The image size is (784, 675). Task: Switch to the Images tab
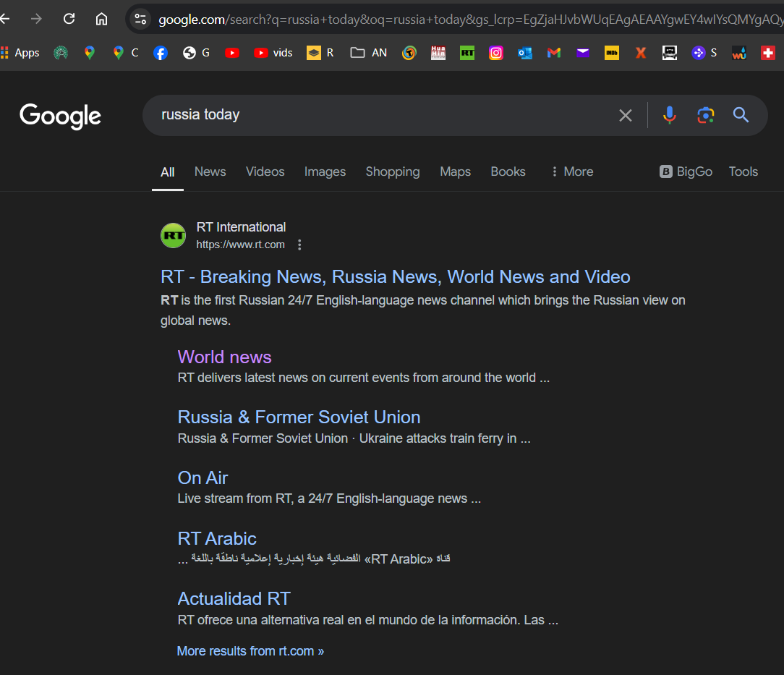(x=325, y=171)
